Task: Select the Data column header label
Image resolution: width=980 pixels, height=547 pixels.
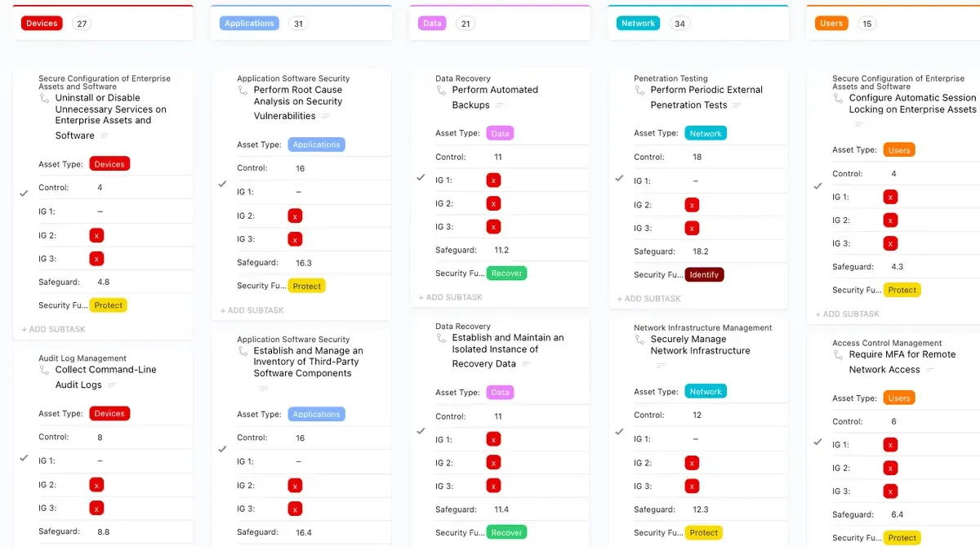Action: click(x=432, y=23)
